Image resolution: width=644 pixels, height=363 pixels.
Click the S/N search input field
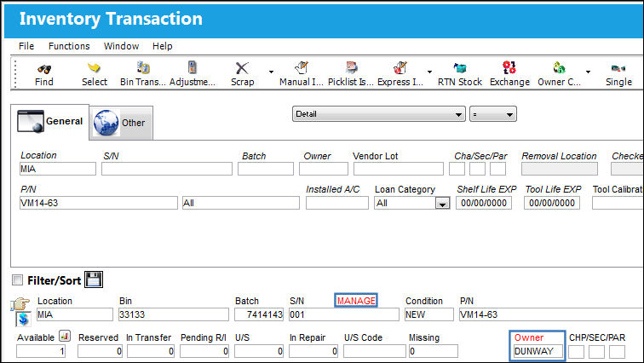pyautogui.click(x=167, y=169)
